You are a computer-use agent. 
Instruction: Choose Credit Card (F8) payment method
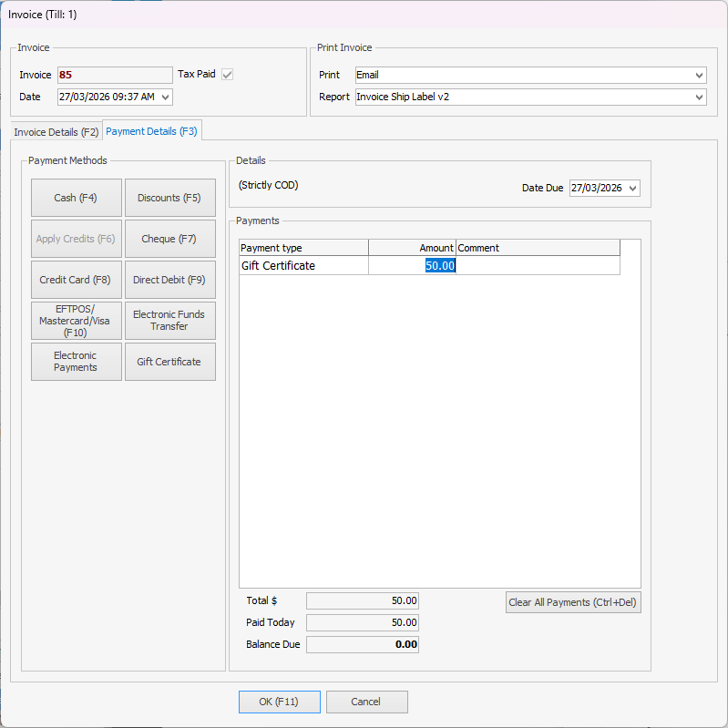(x=76, y=280)
